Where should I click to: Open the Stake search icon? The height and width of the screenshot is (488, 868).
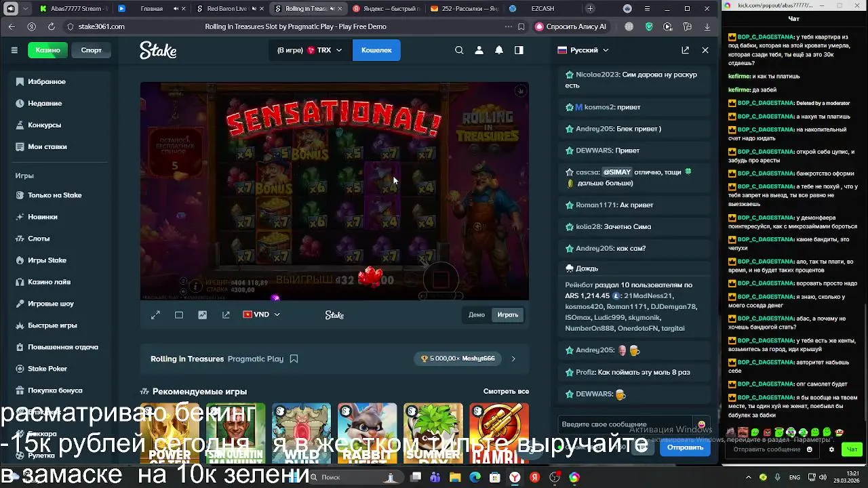pyautogui.click(x=459, y=50)
